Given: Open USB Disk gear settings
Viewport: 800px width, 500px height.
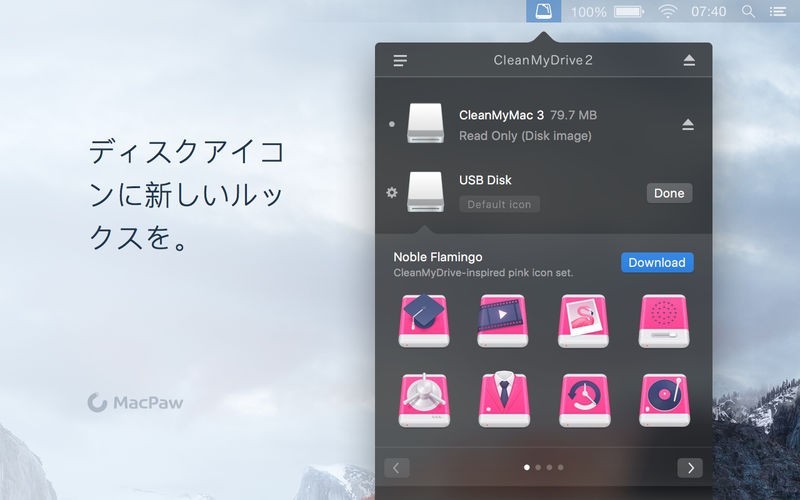Looking at the screenshot, I should coord(392,192).
